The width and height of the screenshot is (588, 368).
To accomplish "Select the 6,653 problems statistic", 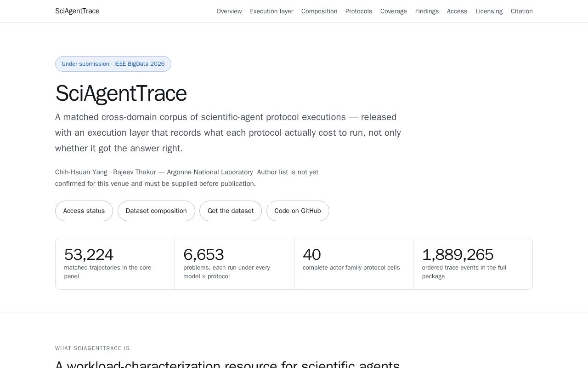I will [234, 264].
